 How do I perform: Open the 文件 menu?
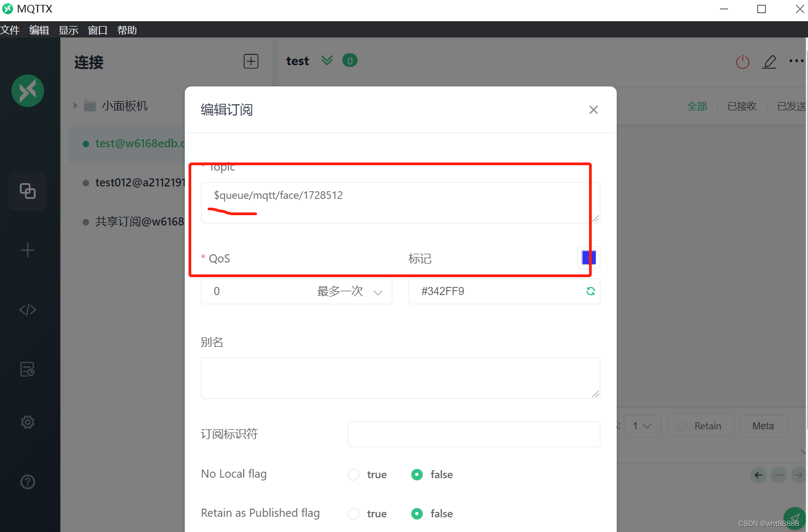click(10, 30)
